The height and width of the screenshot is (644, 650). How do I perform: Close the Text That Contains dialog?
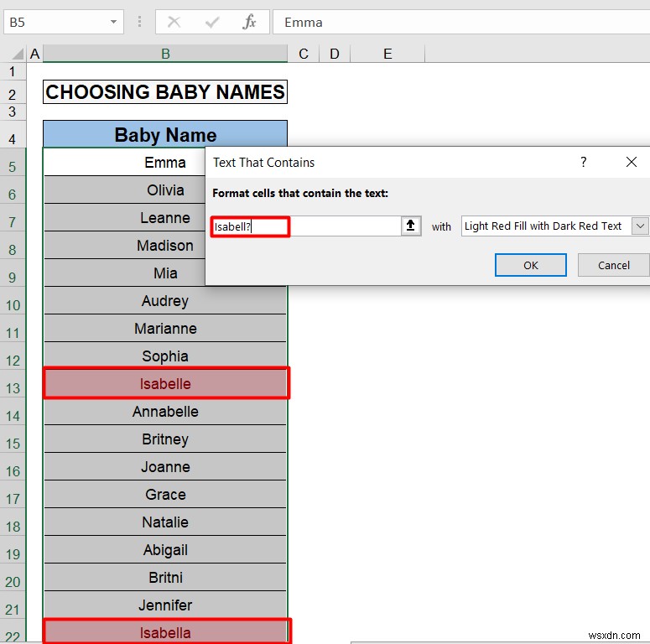(632, 162)
